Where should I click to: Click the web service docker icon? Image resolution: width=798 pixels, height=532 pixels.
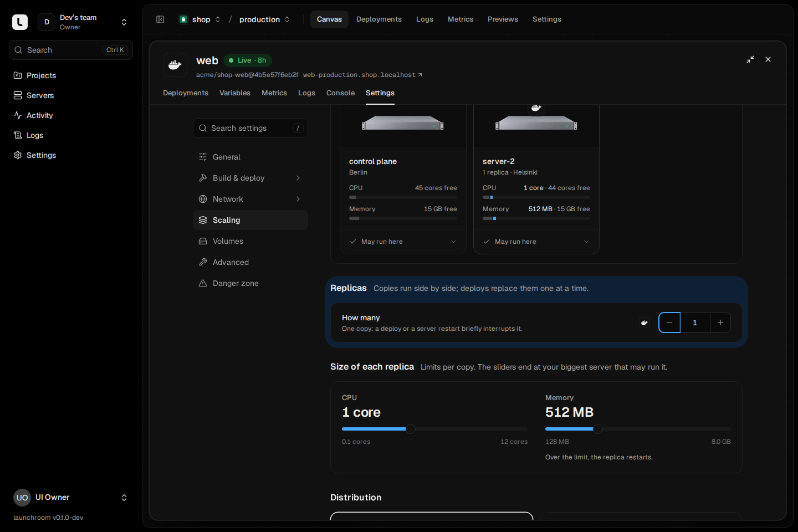[x=175, y=65]
